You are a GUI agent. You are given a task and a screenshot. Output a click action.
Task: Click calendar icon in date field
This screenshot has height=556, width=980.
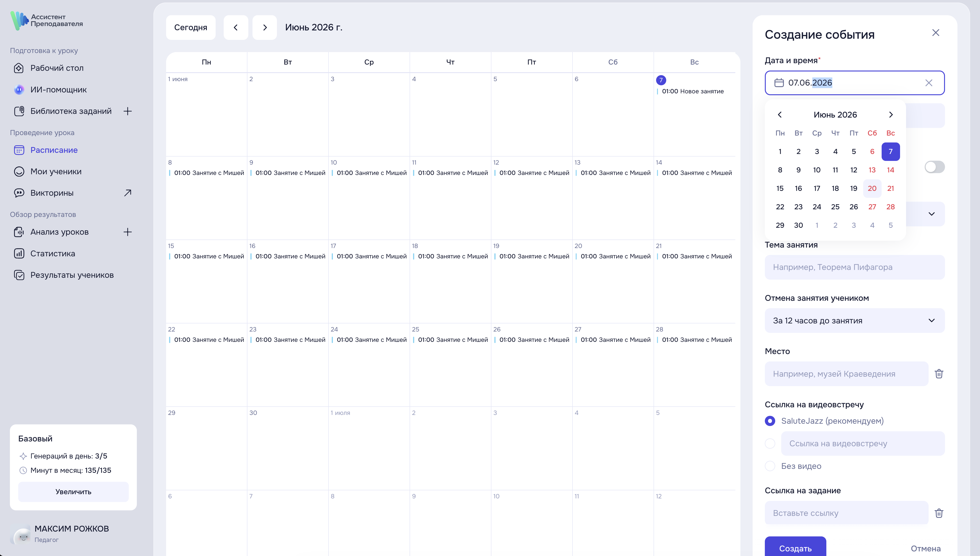(x=779, y=83)
